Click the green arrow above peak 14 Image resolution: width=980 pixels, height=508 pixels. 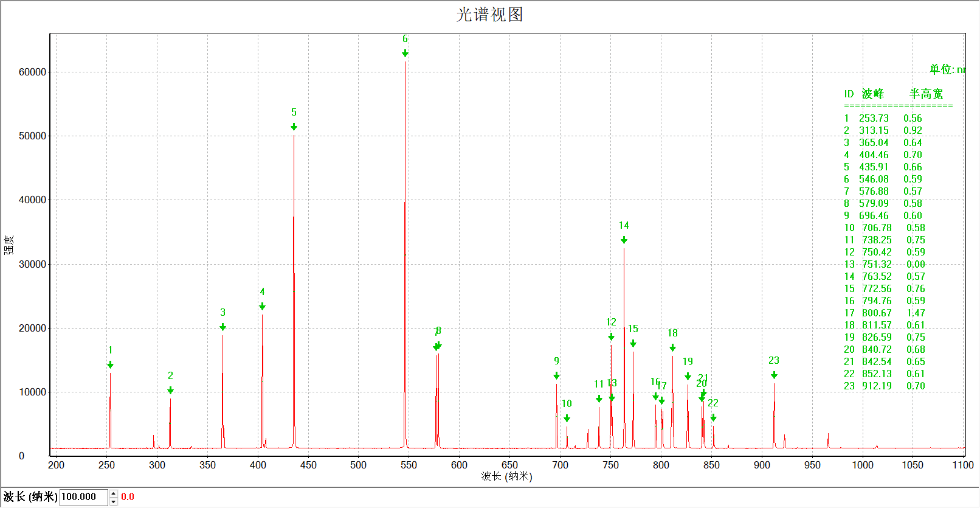tap(624, 240)
